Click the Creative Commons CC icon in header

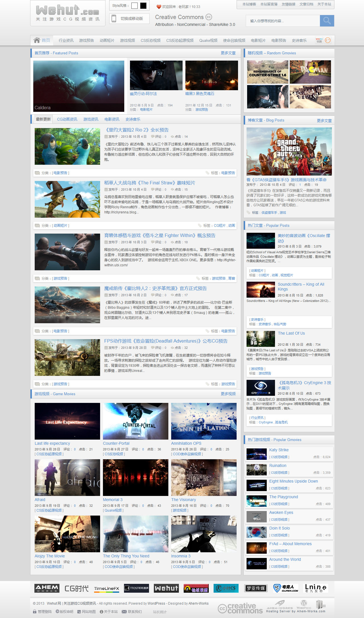pyautogui.click(x=209, y=17)
